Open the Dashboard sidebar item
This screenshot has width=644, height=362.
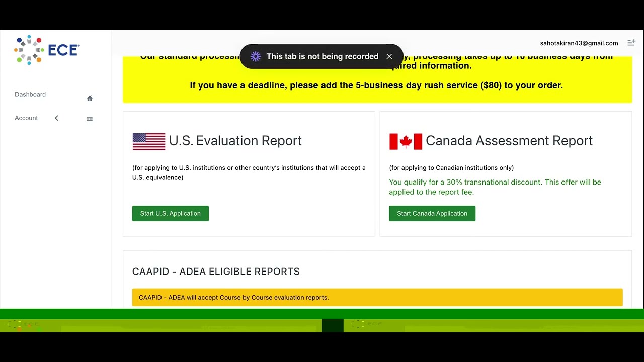point(30,95)
